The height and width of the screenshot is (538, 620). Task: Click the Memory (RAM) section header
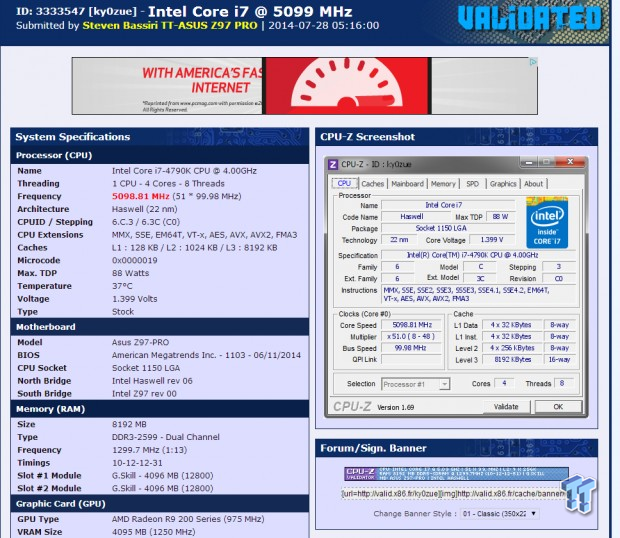pos(159,409)
